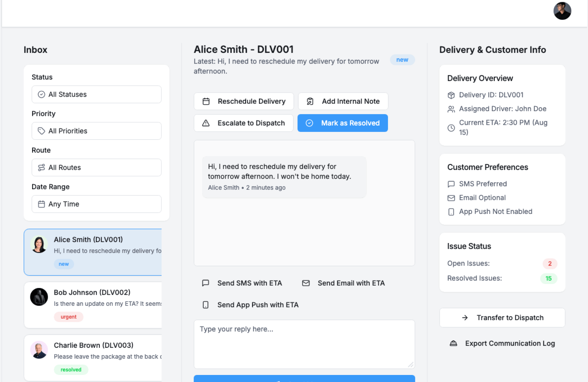Screen dimensions: 588x382
Task: Click the Send Email with ETA label
Action: click(x=351, y=283)
